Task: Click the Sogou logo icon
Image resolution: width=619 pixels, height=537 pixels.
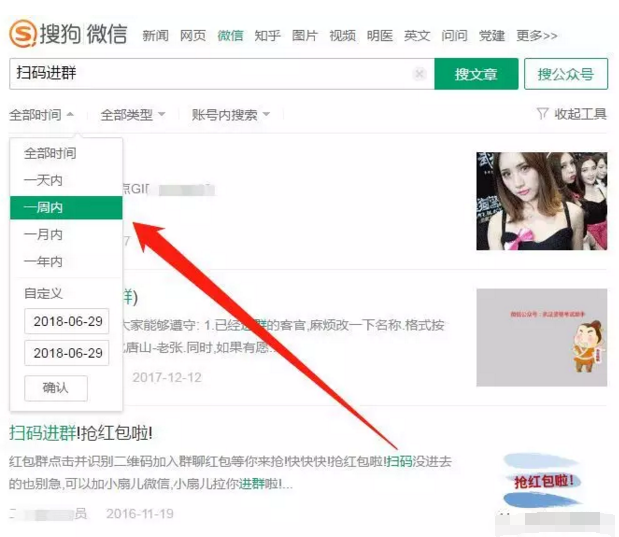Action: point(23,33)
